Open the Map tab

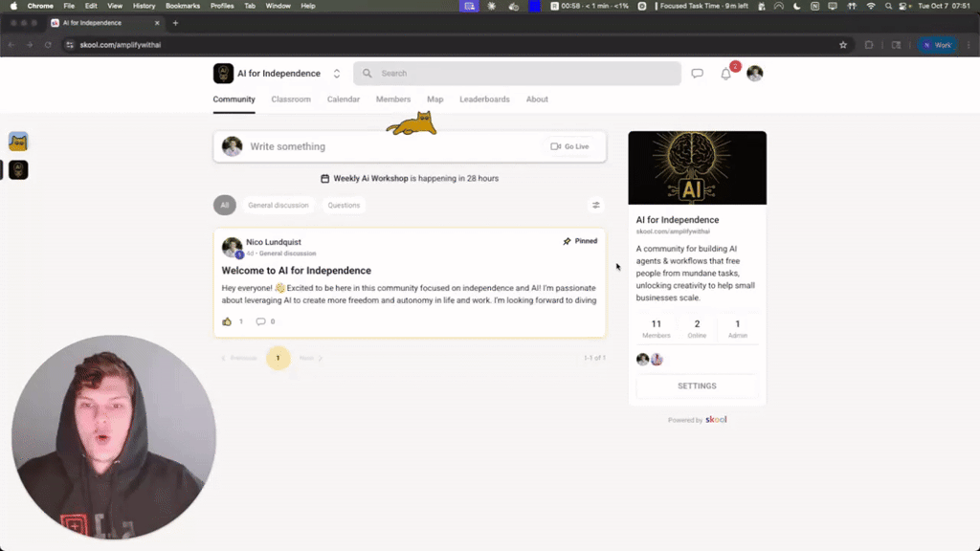pyautogui.click(x=435, y=99)
